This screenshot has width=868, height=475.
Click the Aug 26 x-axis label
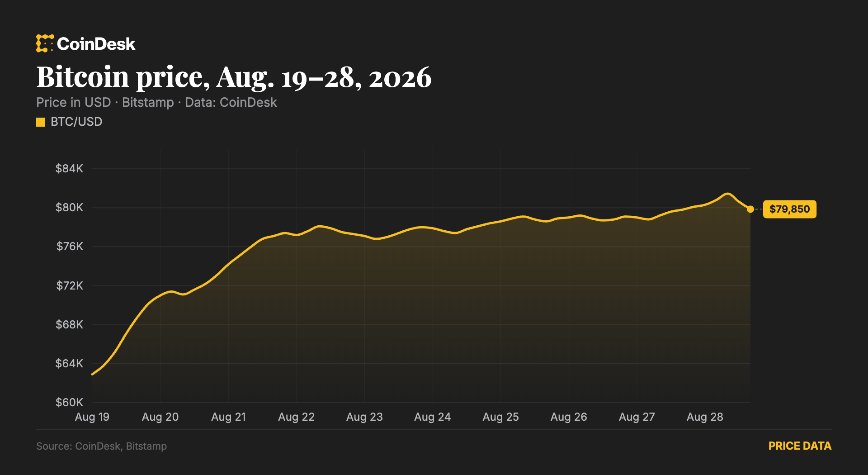[x=569, y=417]
